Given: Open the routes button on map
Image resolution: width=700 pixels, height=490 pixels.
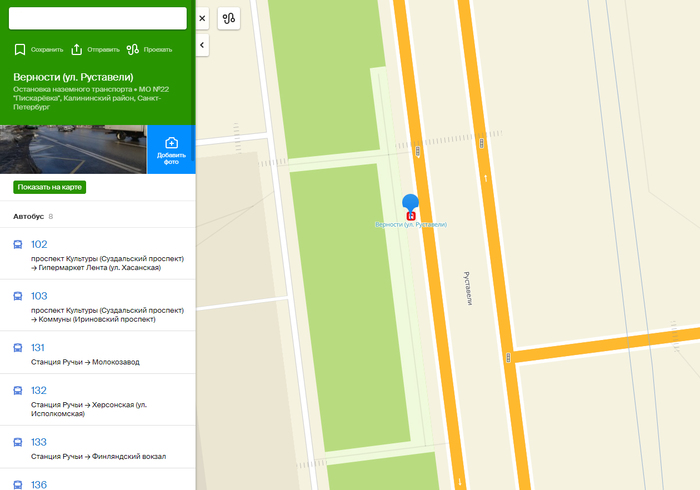Looking at the screenshot, I should click(229, 18).
